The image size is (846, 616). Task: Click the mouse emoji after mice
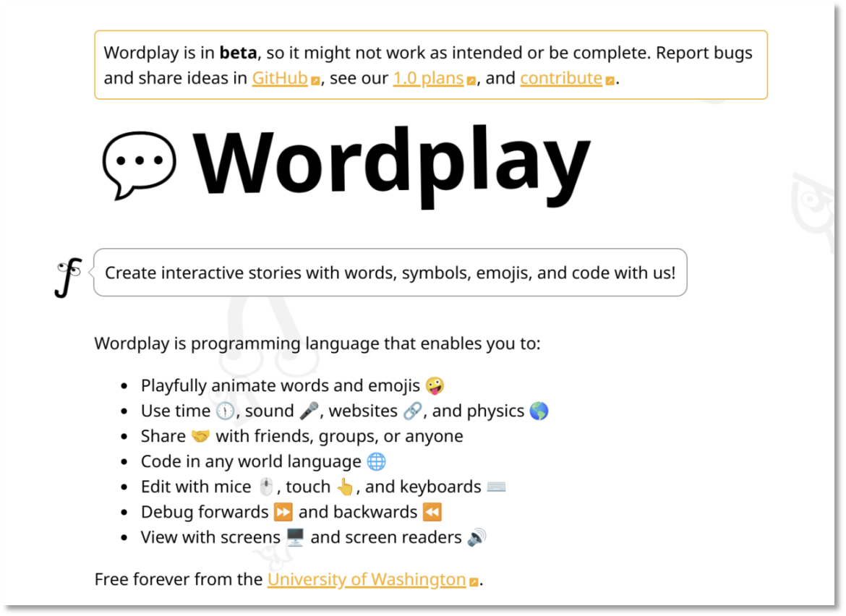click(x=266, y=487)
